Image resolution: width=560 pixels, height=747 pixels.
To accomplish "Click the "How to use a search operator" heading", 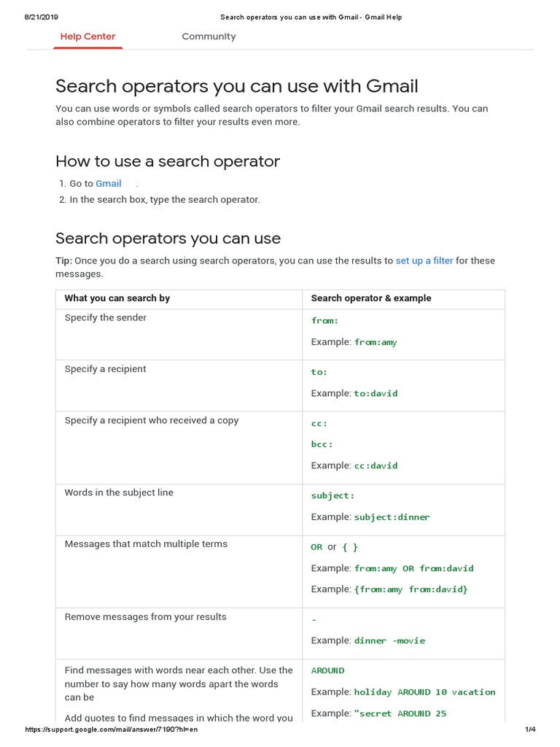I will tap(168, 161).
